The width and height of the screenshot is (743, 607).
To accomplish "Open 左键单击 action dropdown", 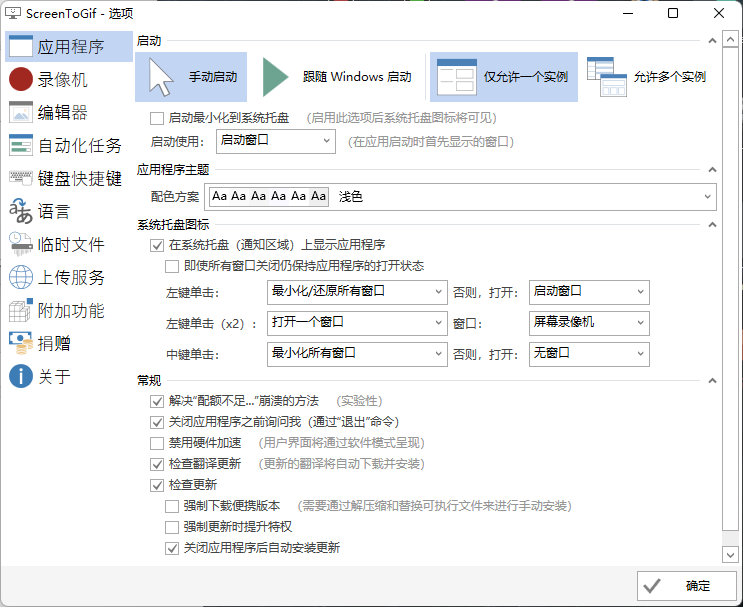I will point(357,292).
